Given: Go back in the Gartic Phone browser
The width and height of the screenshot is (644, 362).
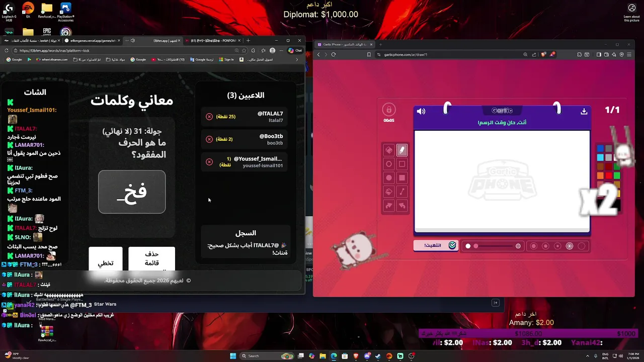Looking at the screenshot, I should click(318, 54).
